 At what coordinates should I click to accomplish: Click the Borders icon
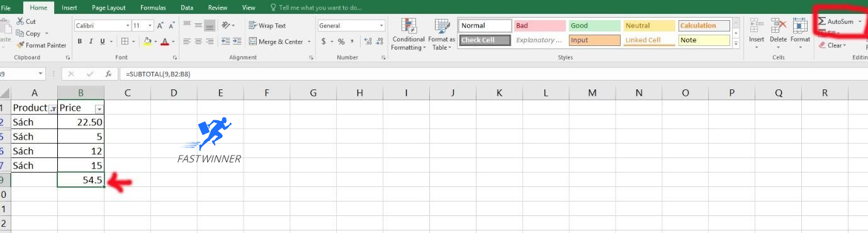pyautogui.click(x=125, y=42)
